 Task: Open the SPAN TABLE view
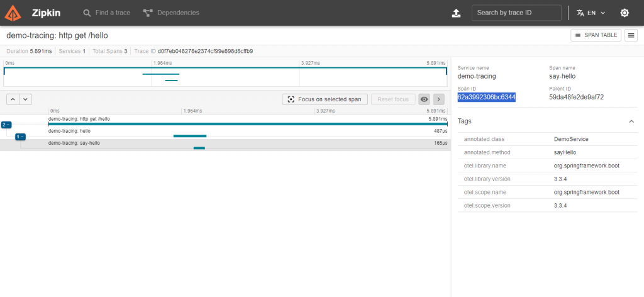pyautogui.click(x=596, y=35)
